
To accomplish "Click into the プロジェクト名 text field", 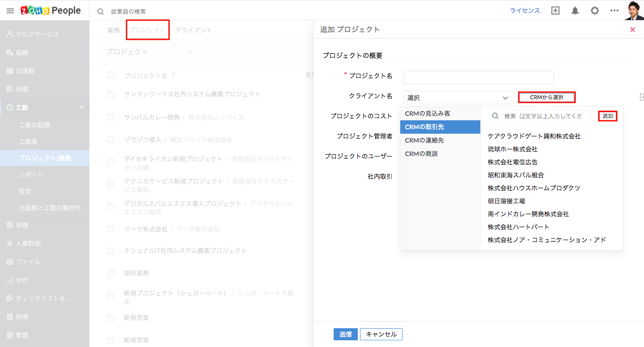I will 479,77.
